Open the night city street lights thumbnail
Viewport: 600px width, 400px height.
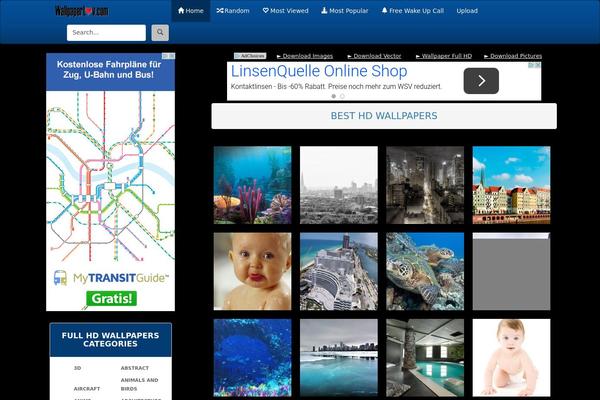pyautogui.click(x=425, y=185)
